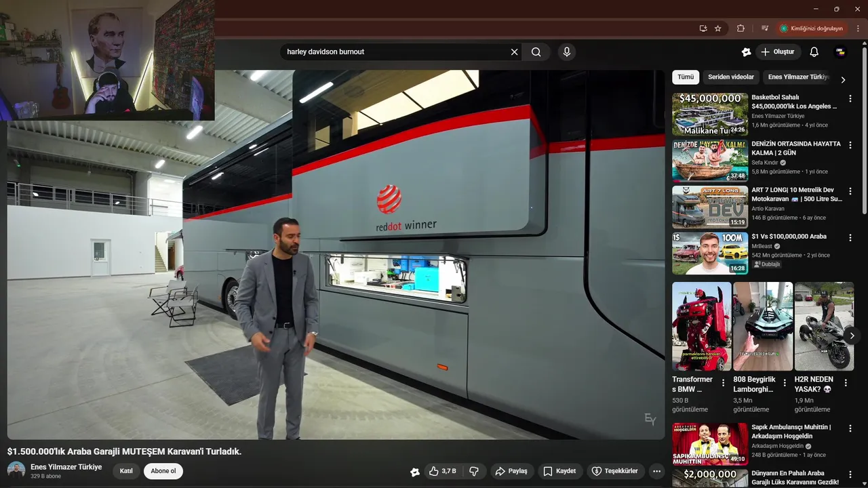The height and width of the screenshot is (488, 868).
Task: Click the install app icon in address bar
Action: click(x=703, y=28)
